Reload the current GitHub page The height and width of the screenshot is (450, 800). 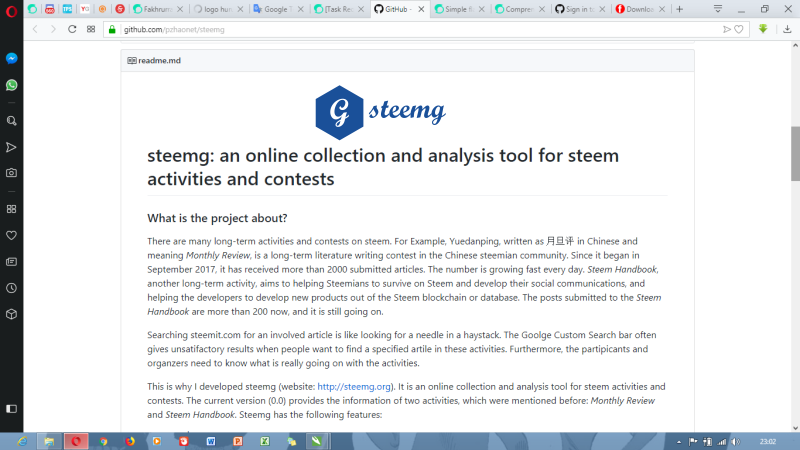click(72, 30)
